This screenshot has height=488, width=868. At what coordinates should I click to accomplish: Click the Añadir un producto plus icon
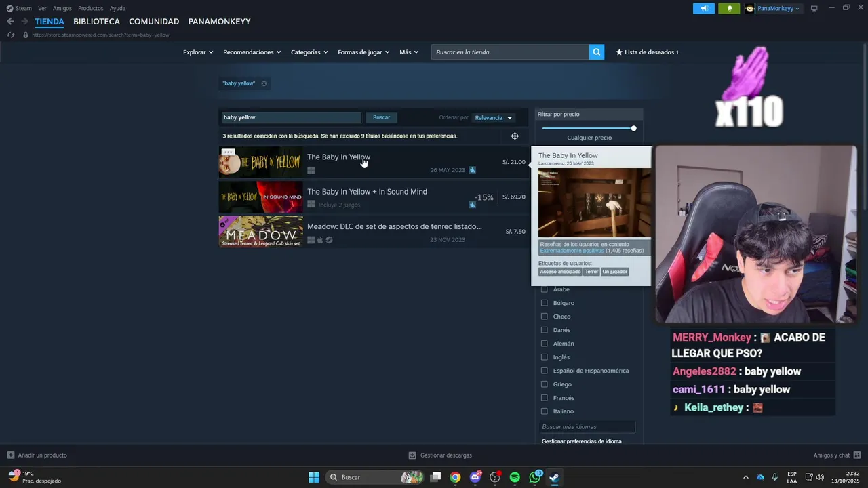[10, 455]
